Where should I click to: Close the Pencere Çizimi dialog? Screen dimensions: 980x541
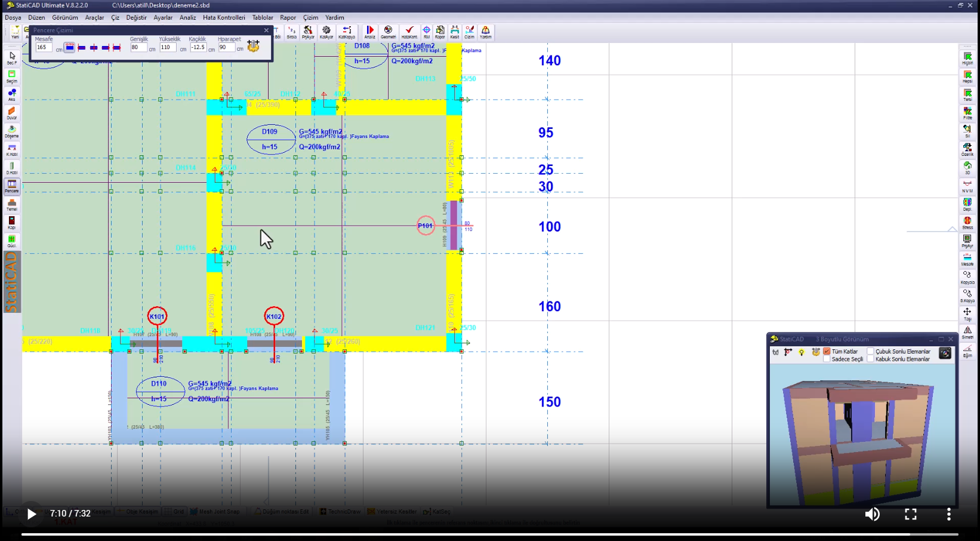click(x=266, y=30)
